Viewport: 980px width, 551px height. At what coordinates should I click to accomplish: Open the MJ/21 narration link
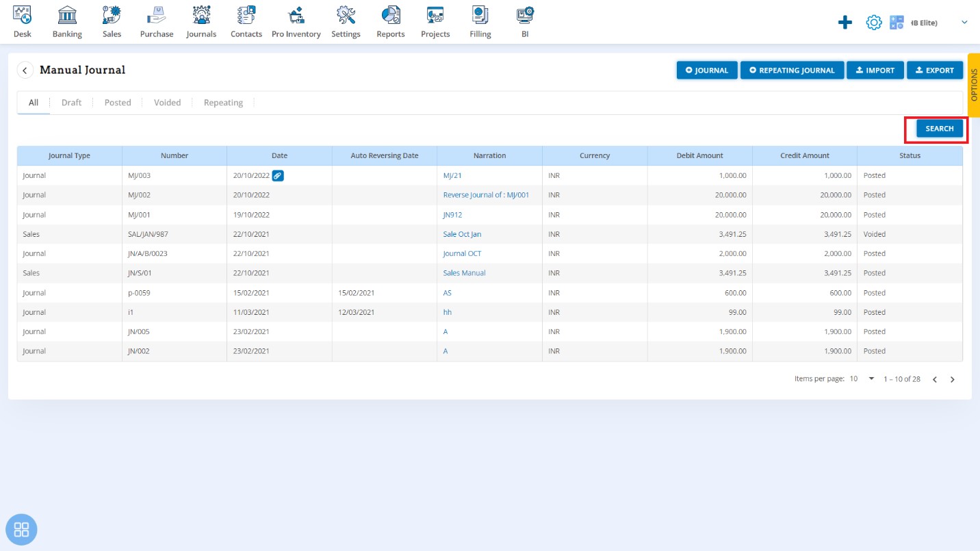[452, 176]
